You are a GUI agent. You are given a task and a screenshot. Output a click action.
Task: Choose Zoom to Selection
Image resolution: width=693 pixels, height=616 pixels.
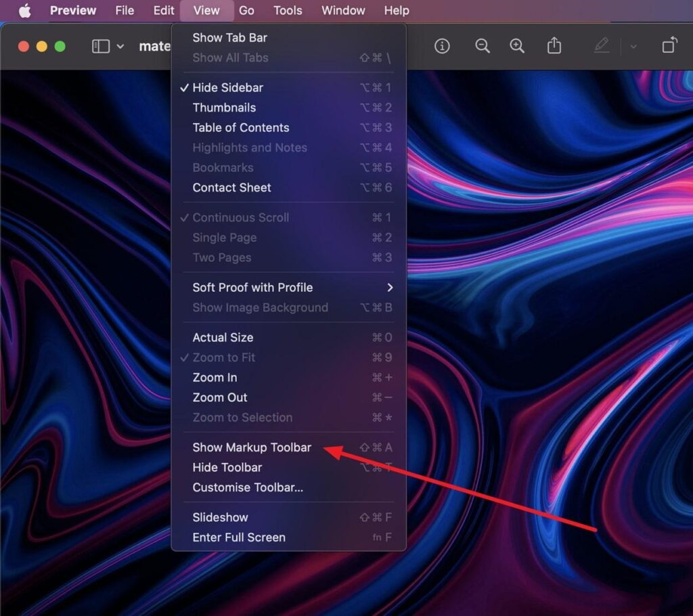coord(288,418)
